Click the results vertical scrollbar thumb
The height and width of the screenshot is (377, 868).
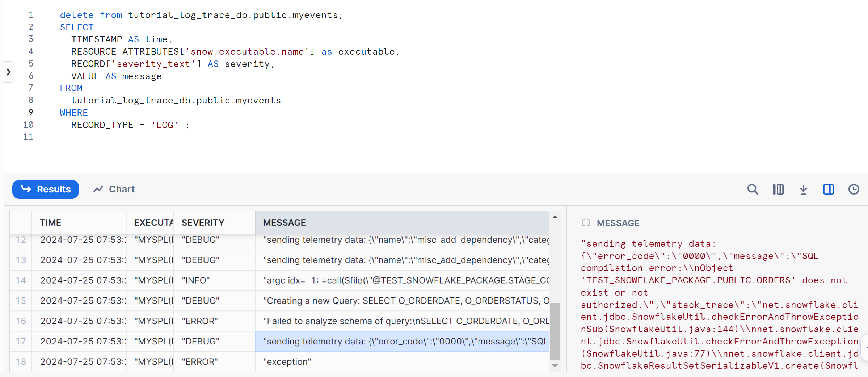pos(555,331)
